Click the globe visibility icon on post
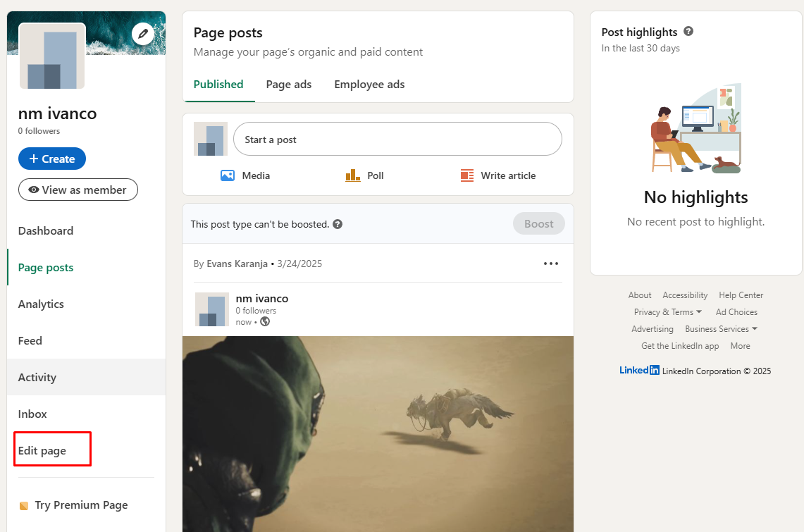Viewport: 804px width, 532px height. pyautogui.click(x=265, y=321)
